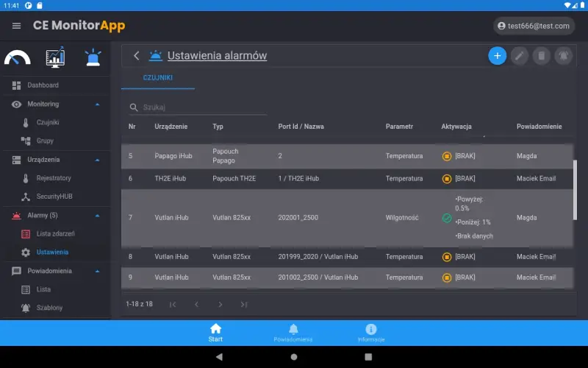
Task: Collapse the Alarmy (5) section
Action: point(98,216)
